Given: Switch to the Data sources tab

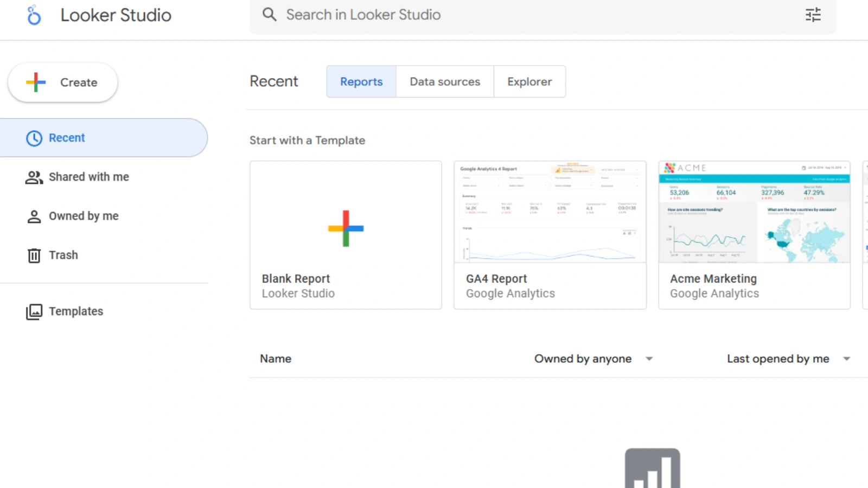Looking at the screenshot, I should click(445, 82).
